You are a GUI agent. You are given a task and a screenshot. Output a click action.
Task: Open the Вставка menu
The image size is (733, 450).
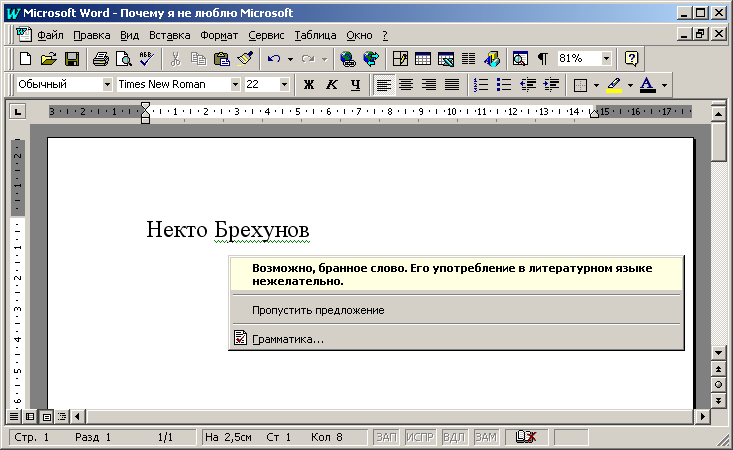point(169,35)
